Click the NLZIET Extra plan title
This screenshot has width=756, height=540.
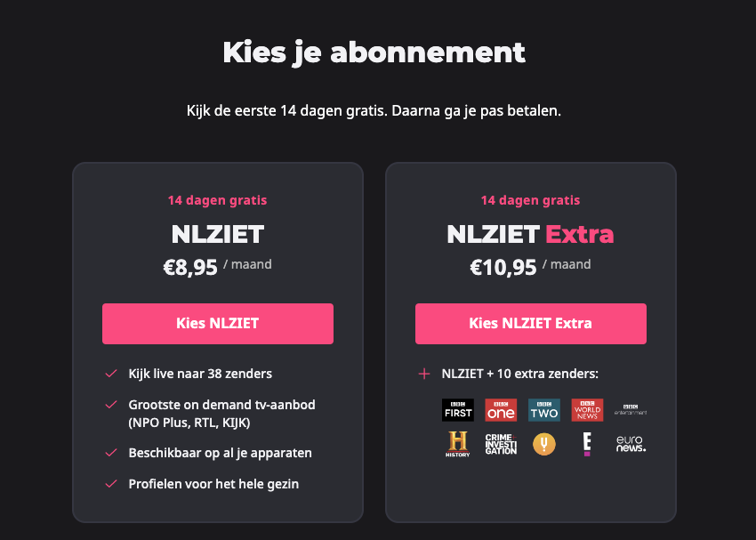[x=530, y=234]
